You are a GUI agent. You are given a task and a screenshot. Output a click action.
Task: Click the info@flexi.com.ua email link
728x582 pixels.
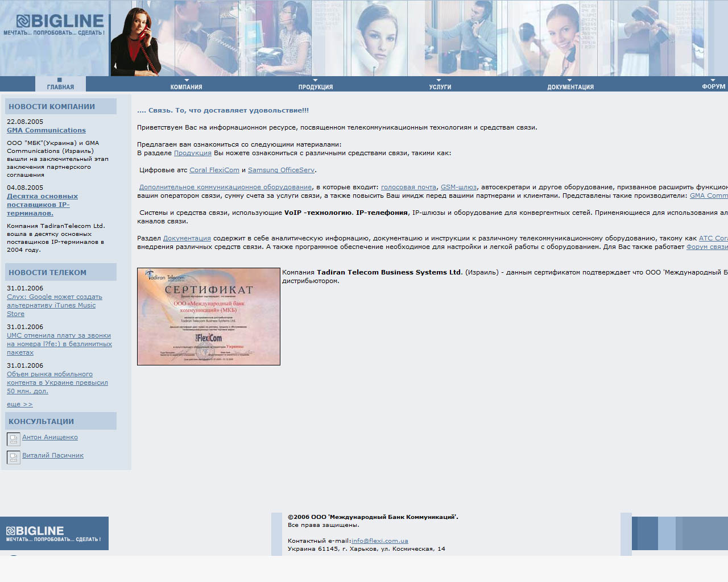(x=380, y=541)
